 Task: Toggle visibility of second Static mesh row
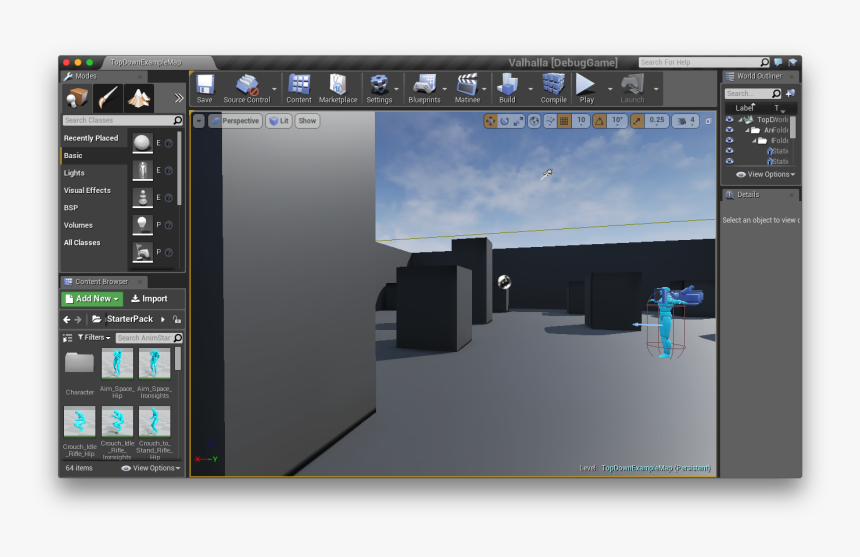tap(729, 161)
